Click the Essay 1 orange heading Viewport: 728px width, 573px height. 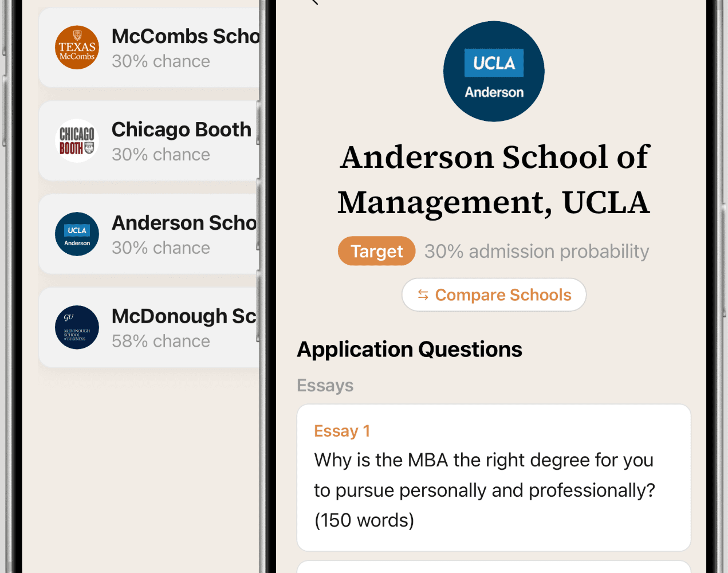(x=342, y=431)
